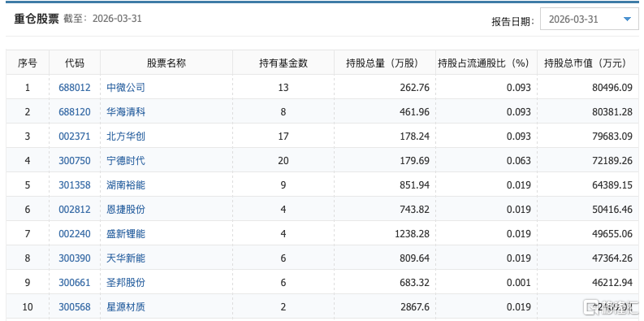Open the 北方华创 stock link
The height and width of the screenshot is (321, 644).
click(126, 137)
